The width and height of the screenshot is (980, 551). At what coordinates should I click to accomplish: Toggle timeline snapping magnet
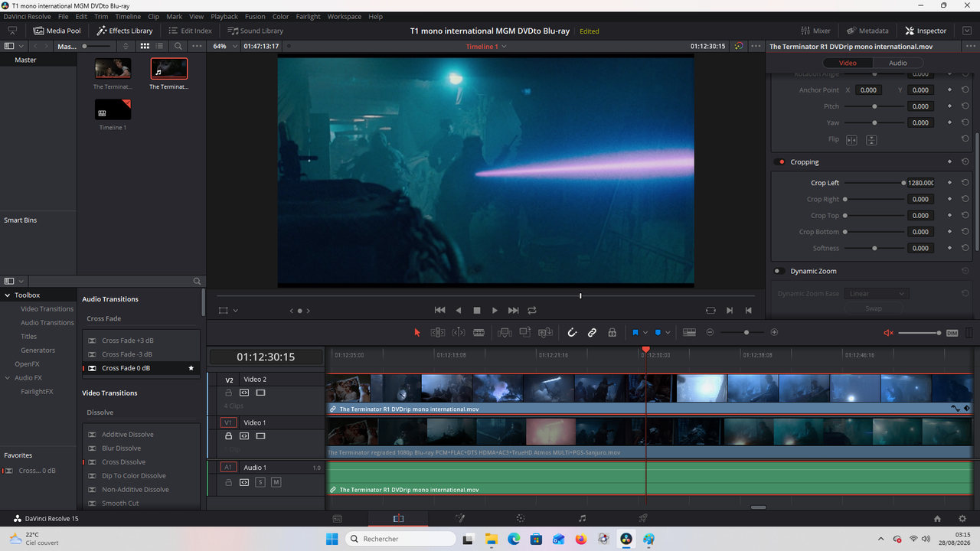[x=572, y=332]
